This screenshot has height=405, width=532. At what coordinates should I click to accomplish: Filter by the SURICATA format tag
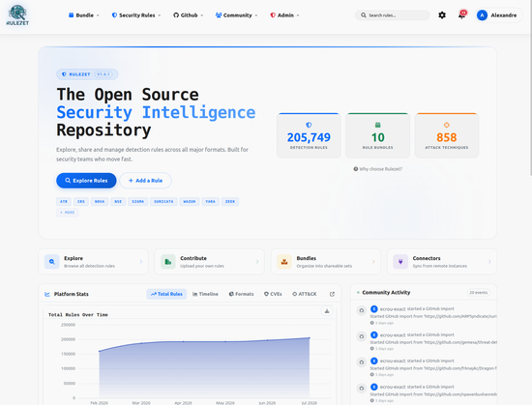tap(163, 202)
